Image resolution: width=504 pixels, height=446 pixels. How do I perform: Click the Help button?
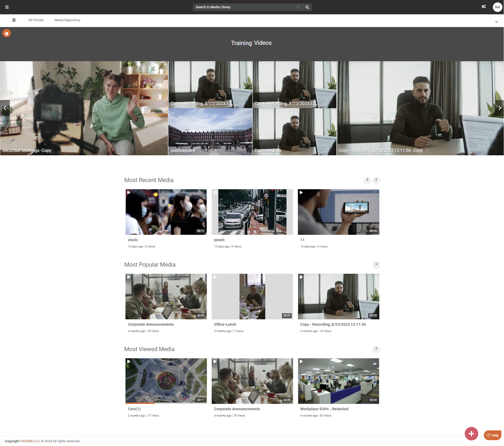[493, 435]
